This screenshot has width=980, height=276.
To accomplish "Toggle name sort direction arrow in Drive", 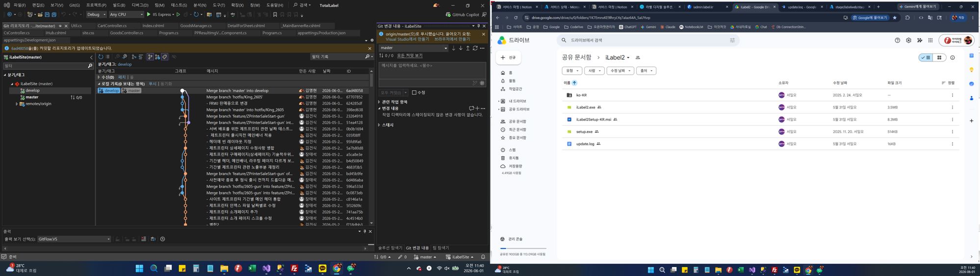I will pos(574,83).
